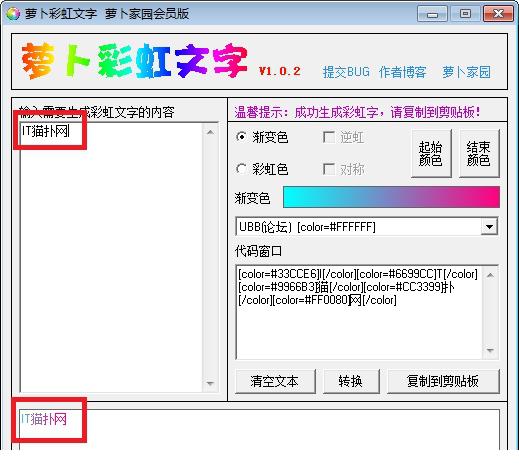Click 复制到剪贴板 button
The width and height of the screenshot is (519, 468).
pyautogui.click(x=443, y=381)
